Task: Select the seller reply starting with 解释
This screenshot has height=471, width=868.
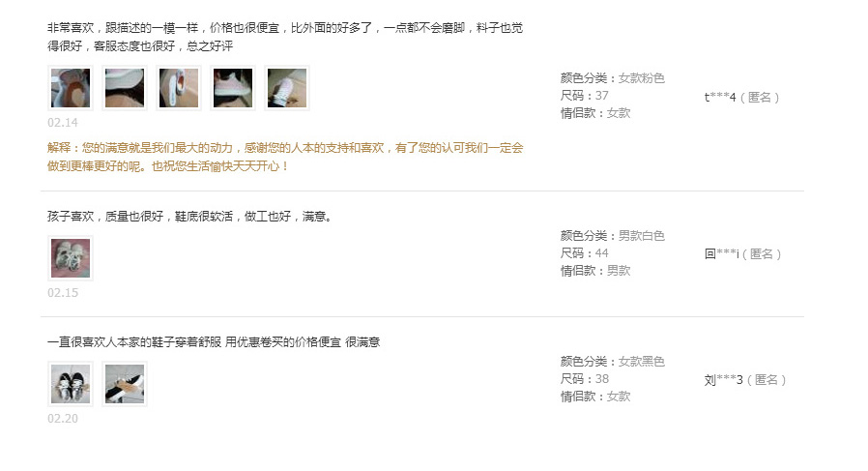Action: pos(285,157)
